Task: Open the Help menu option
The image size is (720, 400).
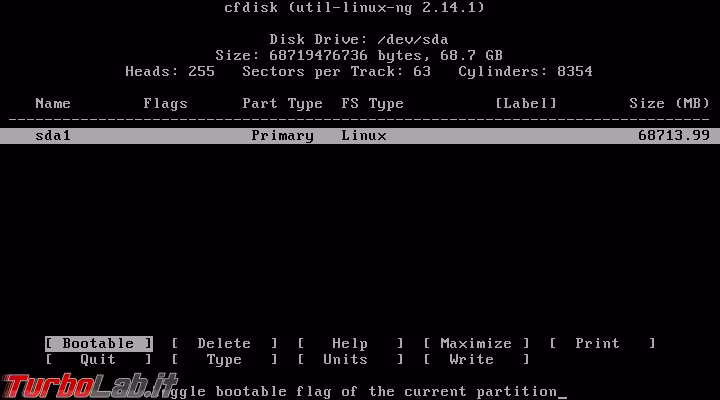Action: click(350, 344)
